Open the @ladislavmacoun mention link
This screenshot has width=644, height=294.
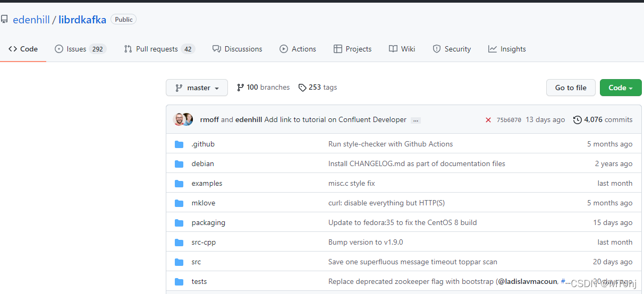pyautogui.click(x=528, y=281)
